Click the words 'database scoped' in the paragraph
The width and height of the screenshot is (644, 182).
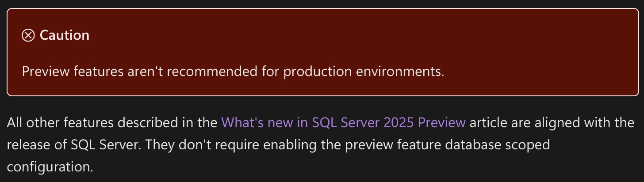[499, 144]
